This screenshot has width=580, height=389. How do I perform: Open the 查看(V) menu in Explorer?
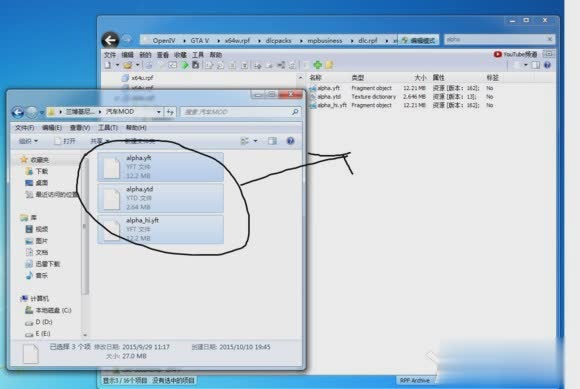[80, 128]
